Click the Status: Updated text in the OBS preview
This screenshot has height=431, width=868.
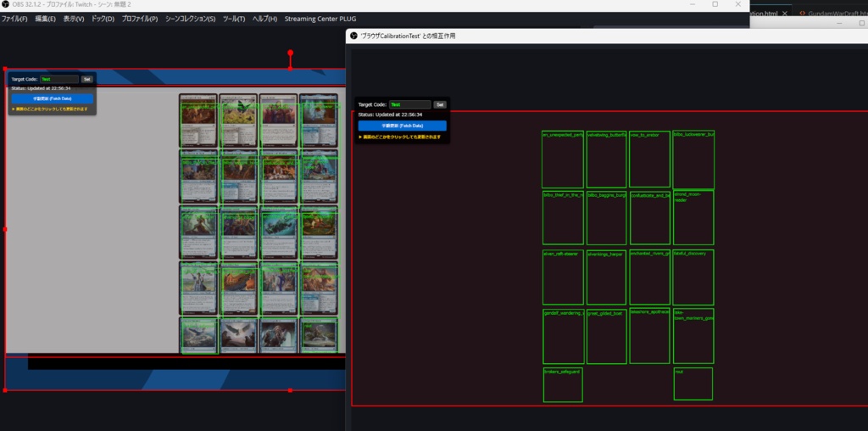(x=40, y=88)
